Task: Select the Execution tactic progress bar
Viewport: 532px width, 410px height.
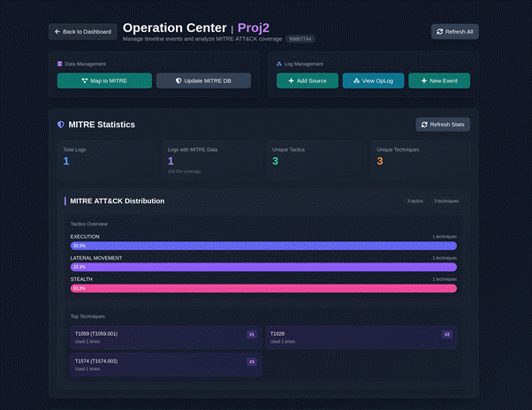Action: click(263, 246)
